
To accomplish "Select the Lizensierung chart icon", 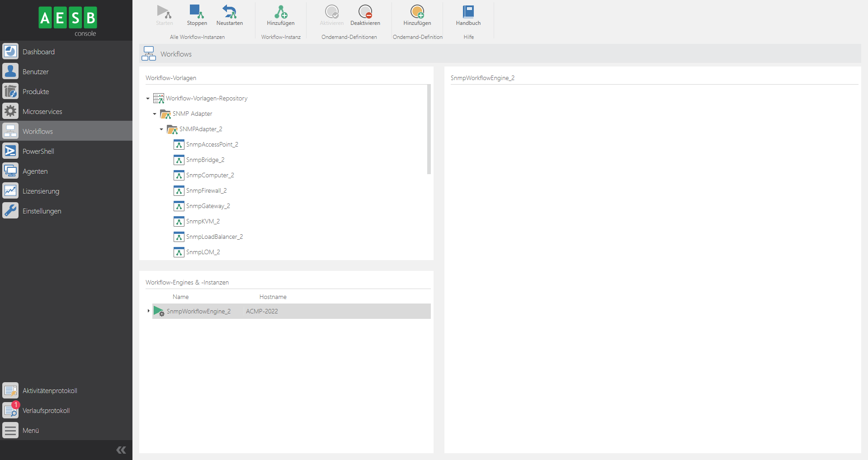I will [10, 190].
